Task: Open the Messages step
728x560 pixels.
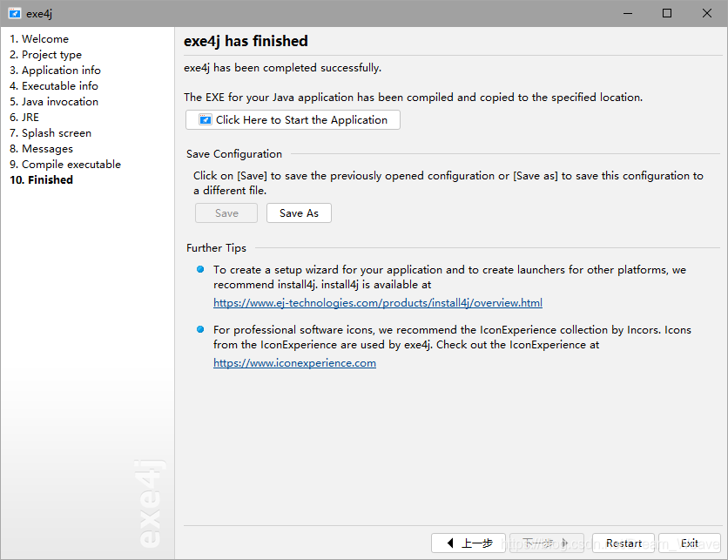Action: [41, 149]
